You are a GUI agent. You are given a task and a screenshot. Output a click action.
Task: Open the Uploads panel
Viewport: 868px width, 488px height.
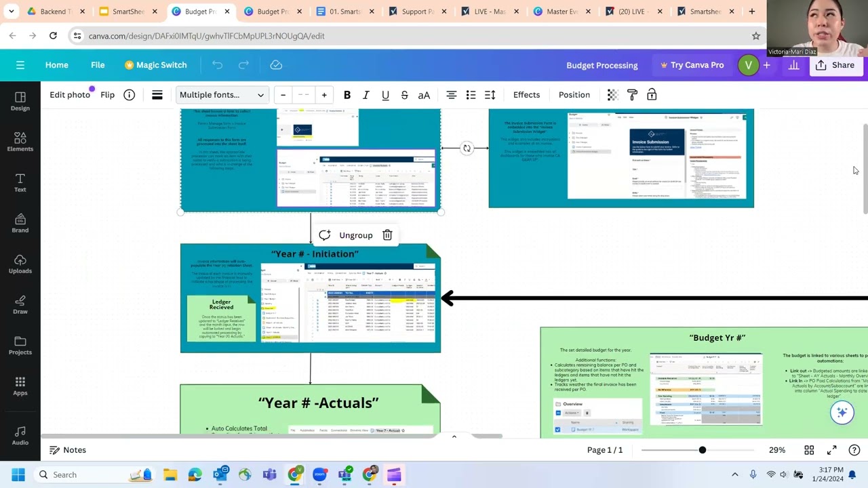(x=20, y=264)
